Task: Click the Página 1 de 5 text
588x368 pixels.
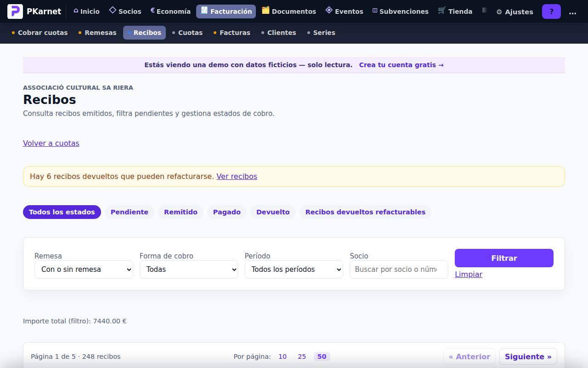Action: click(x=76, y=356)
